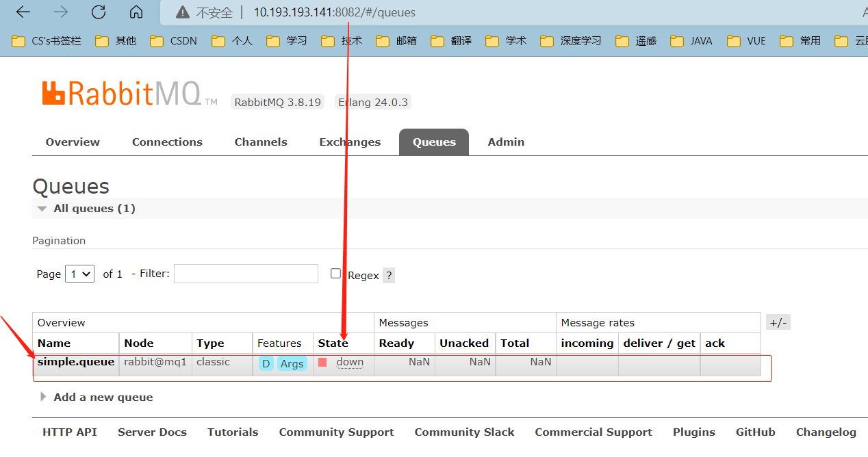Screen dimensions: 868x457
Task: Open the 学术 bookmark folder
Action: pyautogui.click(x=507, y=41)
